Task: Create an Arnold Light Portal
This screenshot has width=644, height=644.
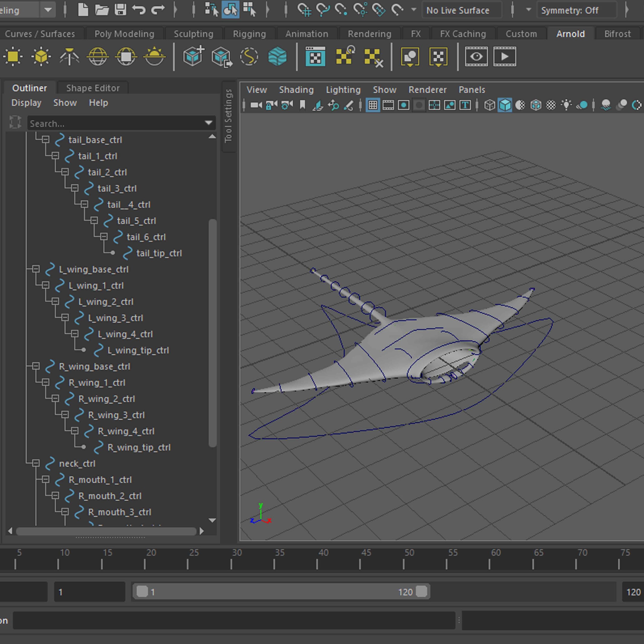Action: coord(126,56)
